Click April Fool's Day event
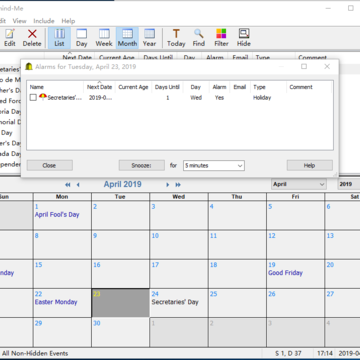 57,215
